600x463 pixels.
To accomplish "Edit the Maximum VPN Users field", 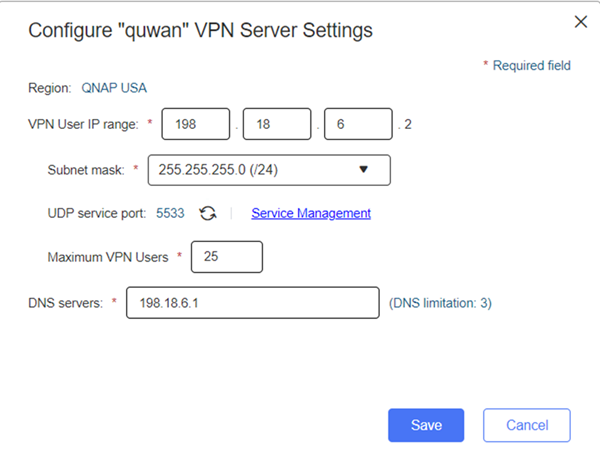I will coord(227,257).
